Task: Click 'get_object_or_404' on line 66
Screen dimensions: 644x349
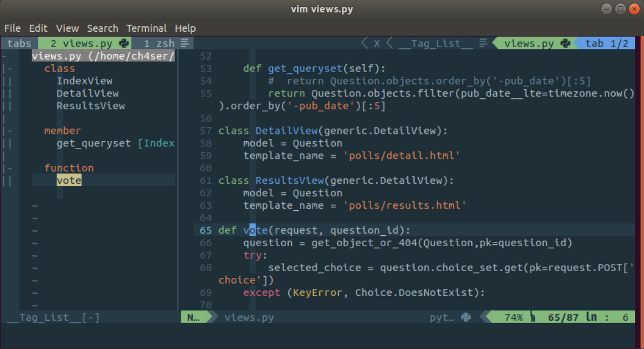Action: click(364, 243)
